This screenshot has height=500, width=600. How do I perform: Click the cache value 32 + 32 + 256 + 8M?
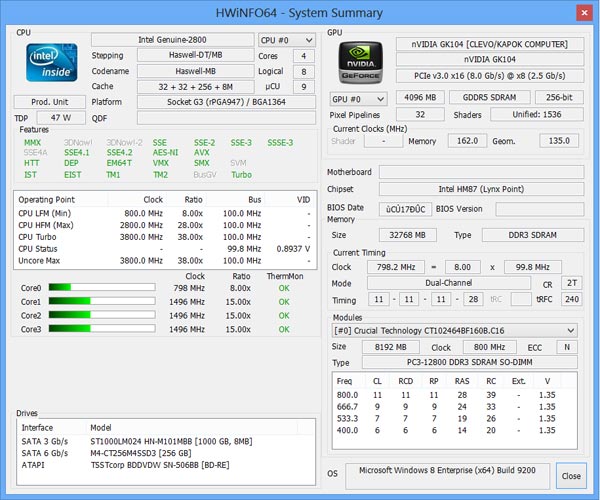point(196,87)
